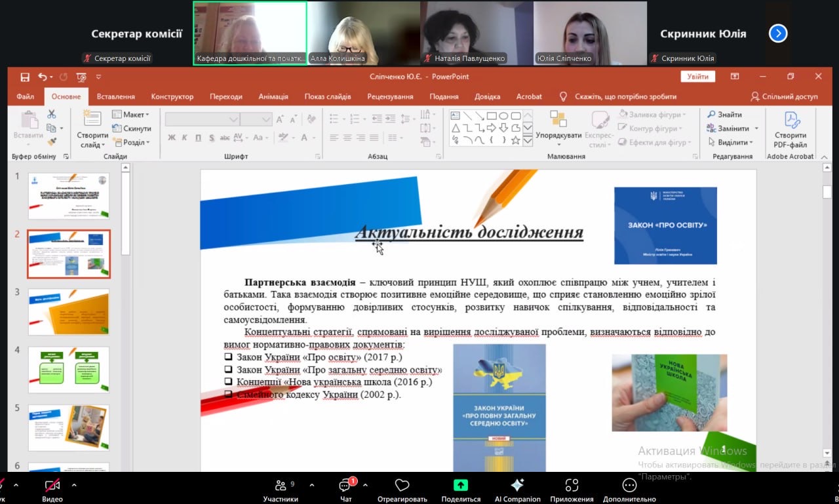
Task: Open Zoom AI Companion
Action: [x=517, y=490]
